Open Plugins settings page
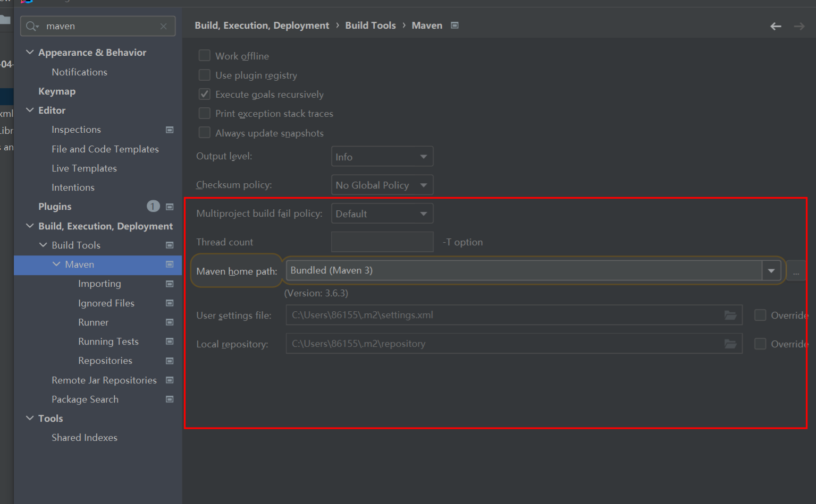The width and height of the screenshot is (816, 504). 55,207
